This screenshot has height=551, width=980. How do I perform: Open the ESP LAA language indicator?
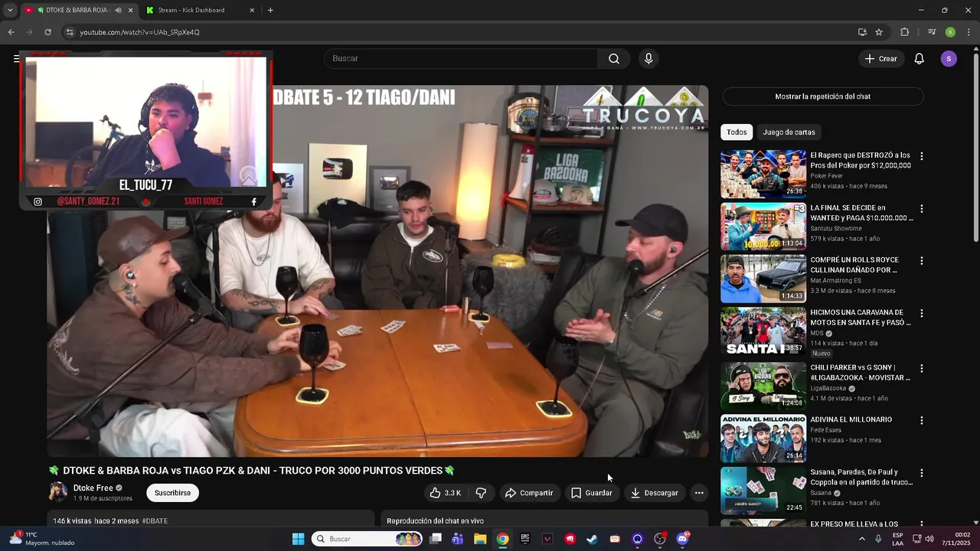point(897,539)
